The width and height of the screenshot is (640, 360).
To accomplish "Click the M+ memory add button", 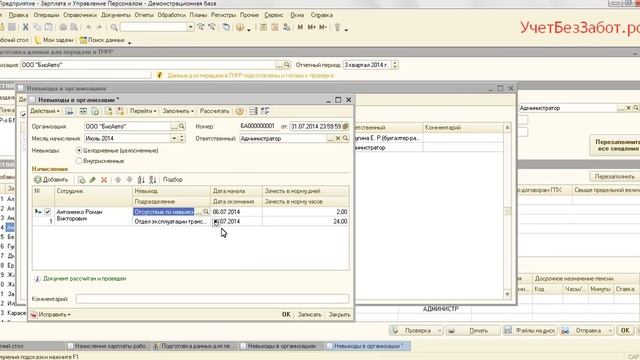I will pyautogui.click(x=312, y=27).
